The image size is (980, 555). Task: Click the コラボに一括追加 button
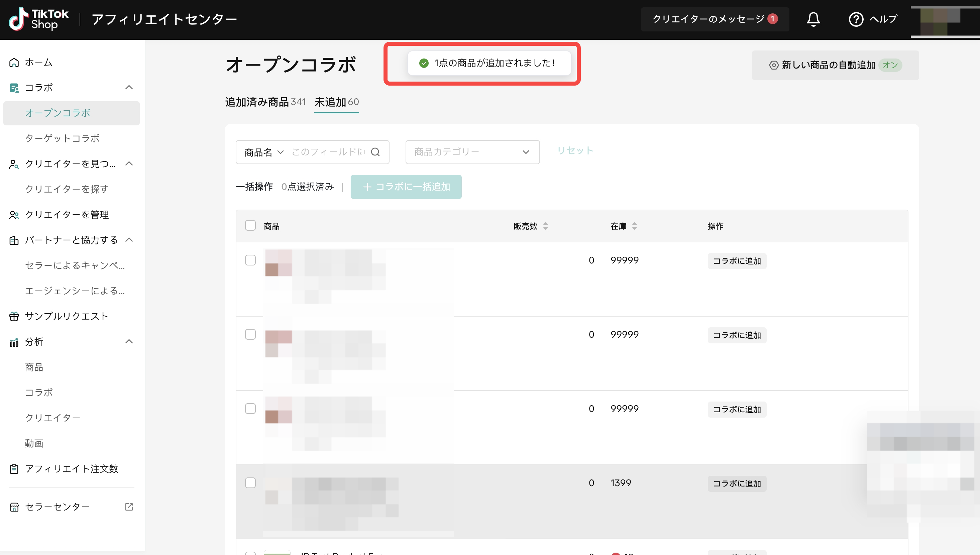pyautogui.click(x=406, y=187)
